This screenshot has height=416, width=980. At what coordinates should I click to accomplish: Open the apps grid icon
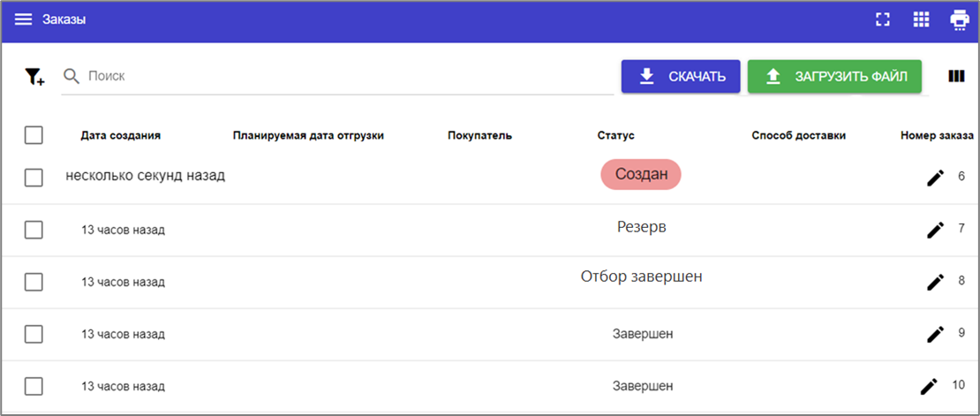click(x=921, y=19)
